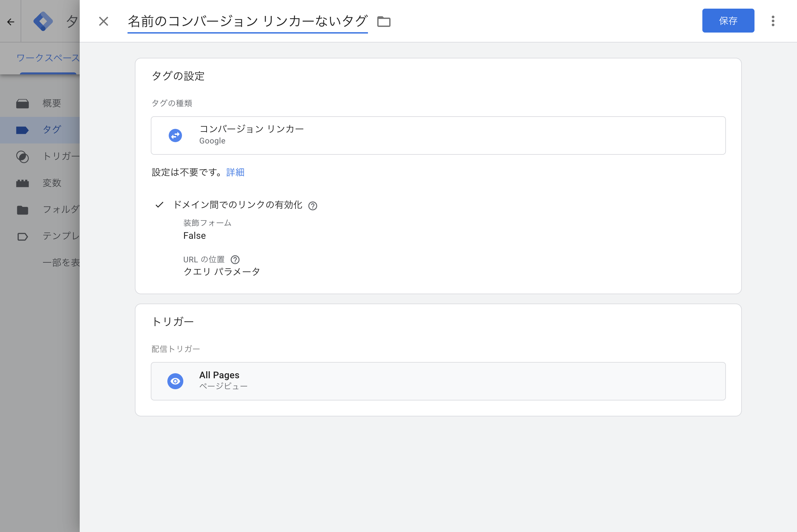Click the All Pages eye pageview icon
797x532 pixels.
coord(175,381)
